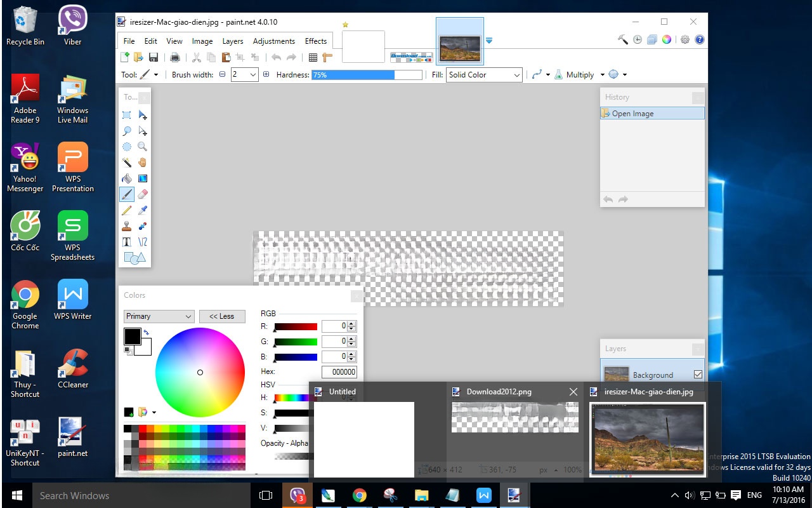Toggle the rulers icon in toolbar
This screenshot has height=508, width=812.
[327, 57]
